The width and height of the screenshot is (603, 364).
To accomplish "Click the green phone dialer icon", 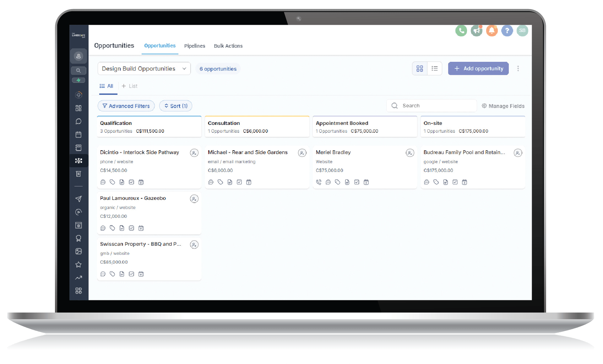I will pyautogui.click(x=461, y=30).
